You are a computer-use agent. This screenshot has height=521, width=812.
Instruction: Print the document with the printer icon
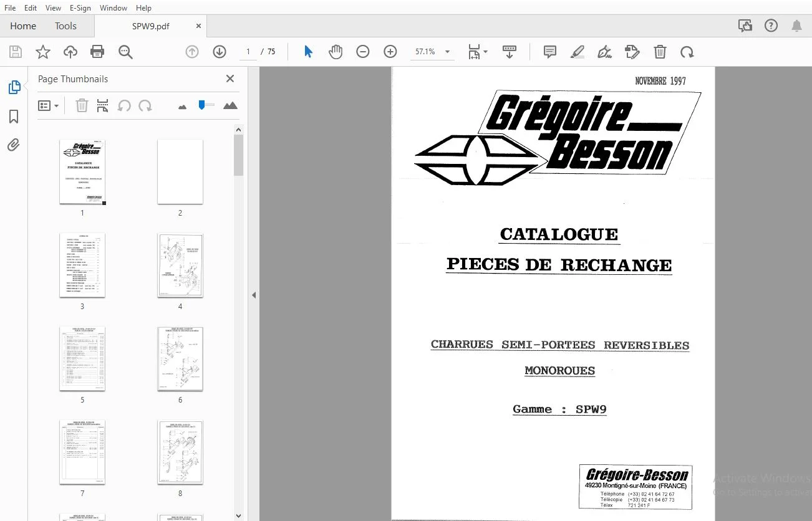pos(97,52)
